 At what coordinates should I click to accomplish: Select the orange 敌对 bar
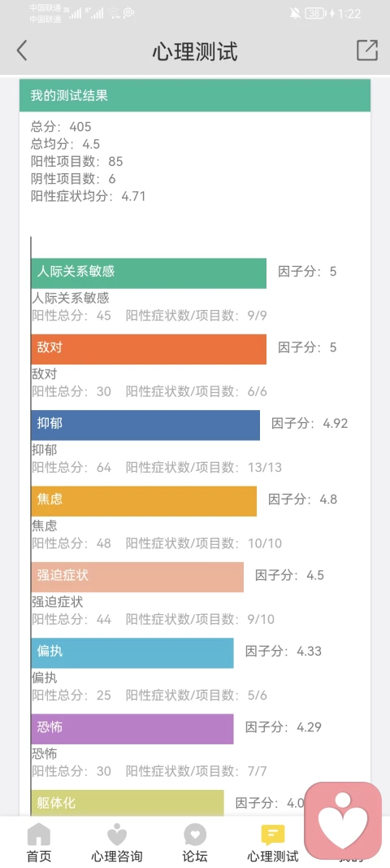(149, 349)
